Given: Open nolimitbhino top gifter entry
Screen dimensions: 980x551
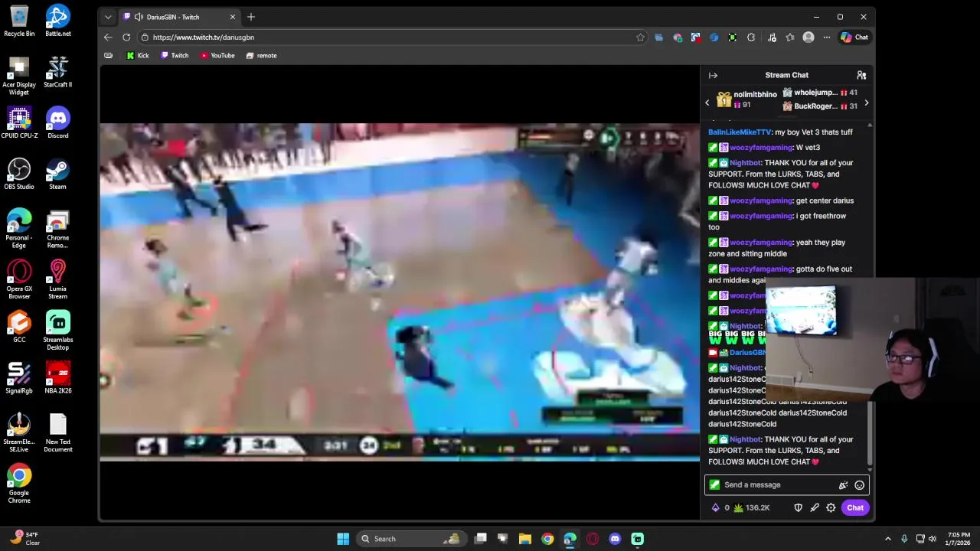Looking at the screenshot, I should coord(746,99).
